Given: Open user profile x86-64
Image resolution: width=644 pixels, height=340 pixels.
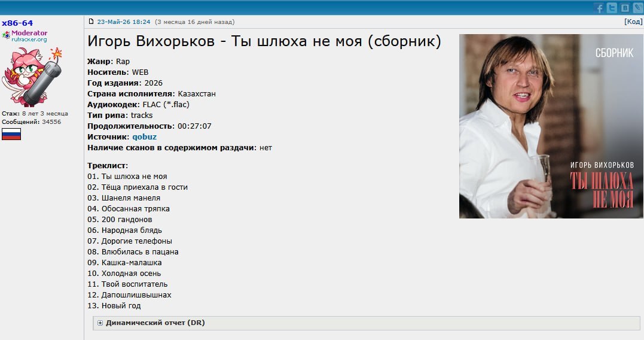Looking at the screenshot, I should point(17,23).
